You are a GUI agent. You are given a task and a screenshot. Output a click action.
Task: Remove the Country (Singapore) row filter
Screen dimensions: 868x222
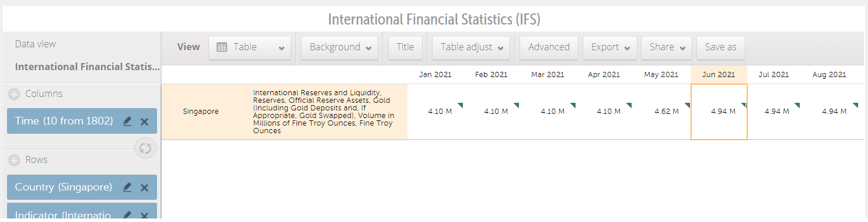tap(145, 188)
